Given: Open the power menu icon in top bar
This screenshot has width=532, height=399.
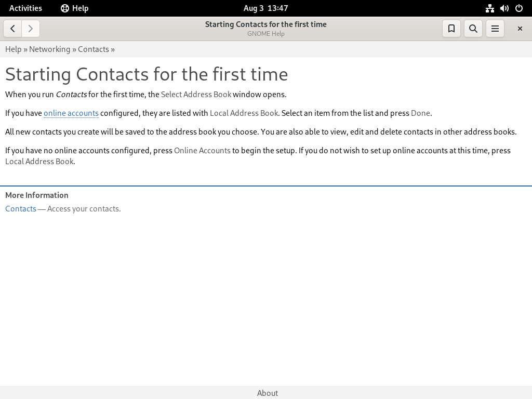Looking at the screenshot, I should [519, 8].
